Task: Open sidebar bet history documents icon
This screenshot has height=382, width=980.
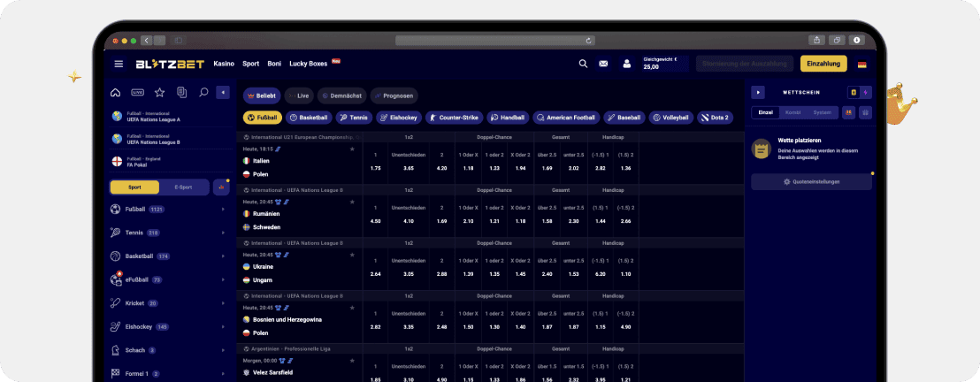Action: 182,93
